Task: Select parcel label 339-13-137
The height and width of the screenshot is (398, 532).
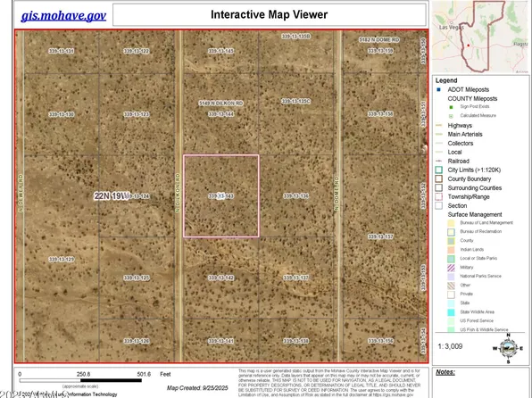Action: click(x=295, y=278)
